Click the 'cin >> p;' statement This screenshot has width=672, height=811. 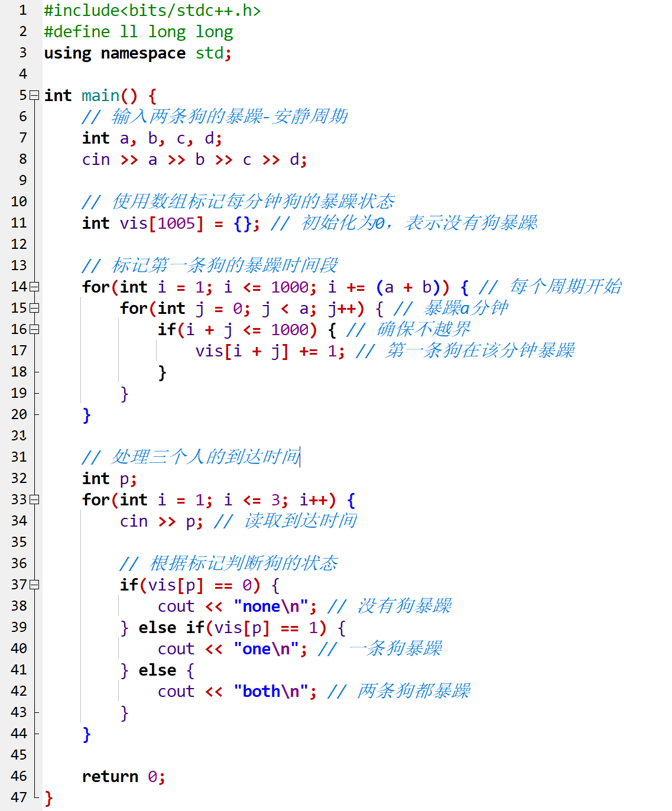pos(162,521)
